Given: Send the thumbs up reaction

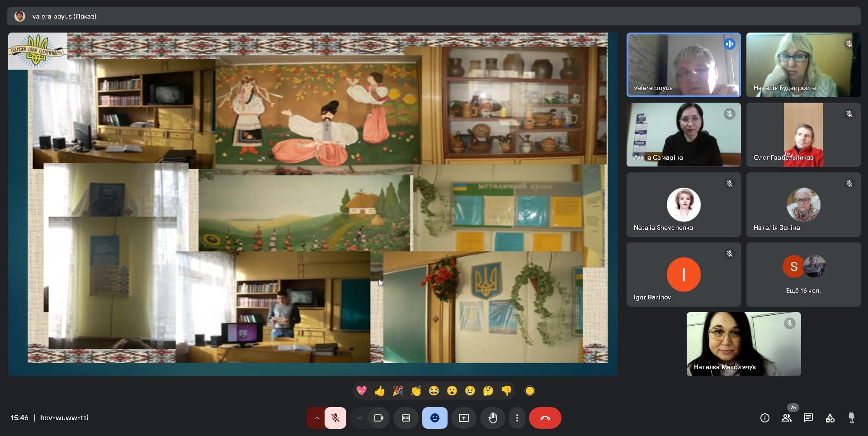Looking at the screenshot, I should click(380, 391).
